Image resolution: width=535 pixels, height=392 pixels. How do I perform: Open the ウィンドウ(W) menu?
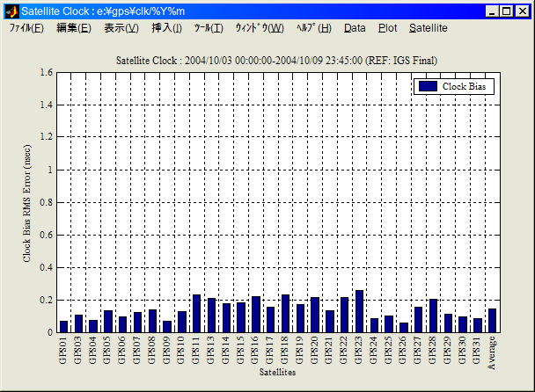click(x=259, y=28)
